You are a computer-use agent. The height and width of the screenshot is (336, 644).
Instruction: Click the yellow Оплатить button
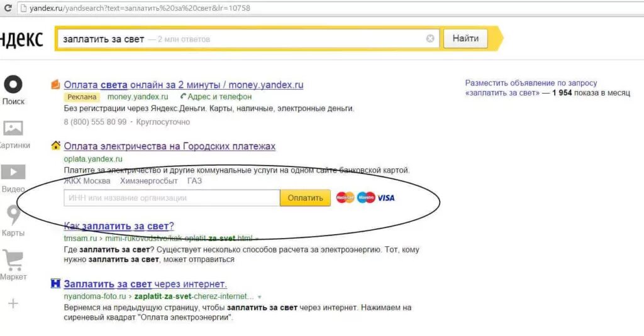point(305,198)
